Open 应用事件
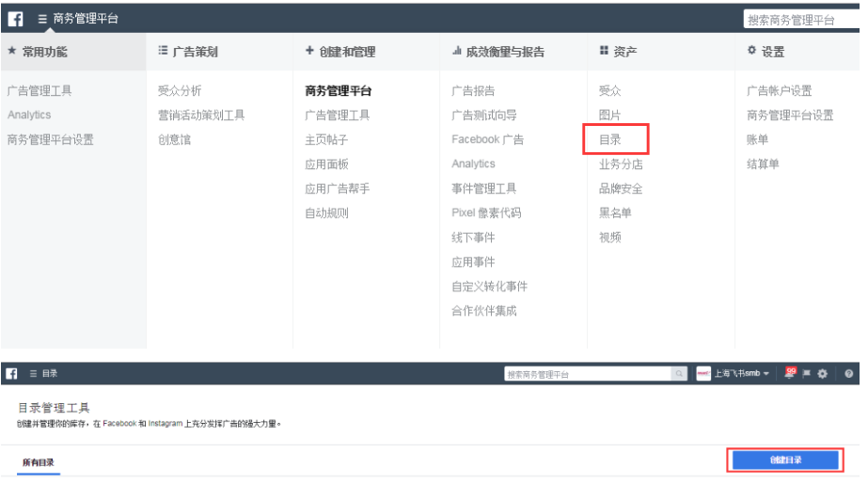868x483 pixels. (473, 261)
